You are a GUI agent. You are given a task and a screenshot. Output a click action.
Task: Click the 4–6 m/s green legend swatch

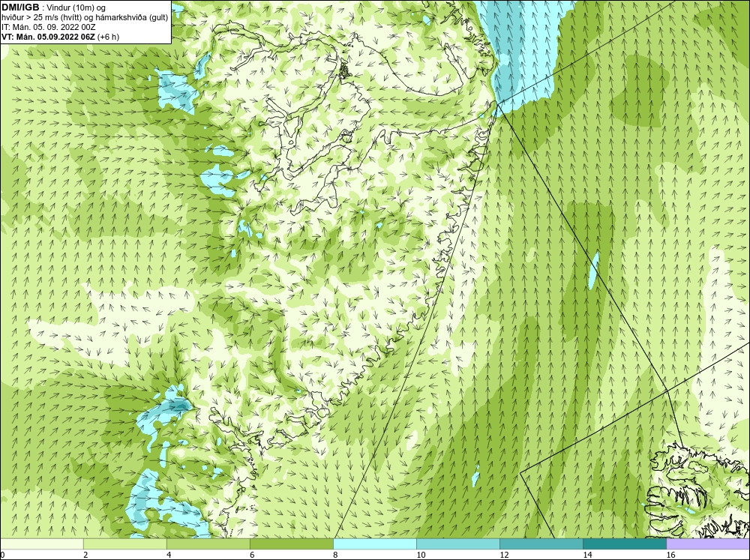tap(208, 544)
